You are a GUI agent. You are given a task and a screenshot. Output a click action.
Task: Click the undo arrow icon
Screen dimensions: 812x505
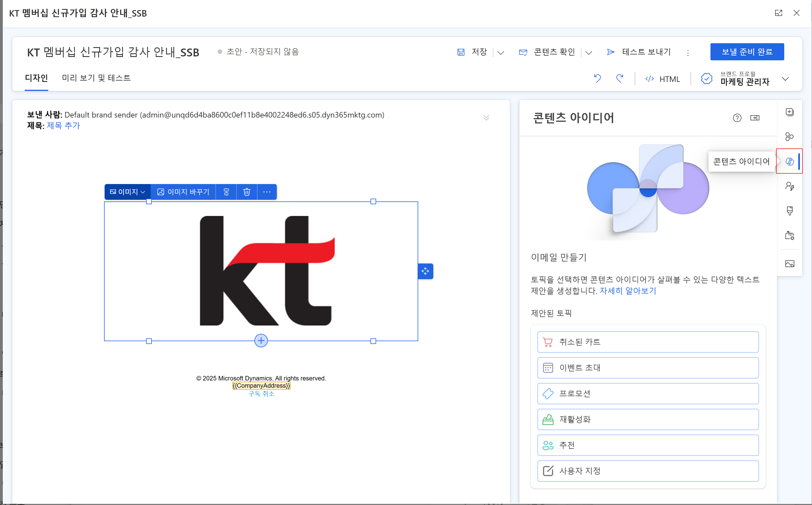coord(597,79)
